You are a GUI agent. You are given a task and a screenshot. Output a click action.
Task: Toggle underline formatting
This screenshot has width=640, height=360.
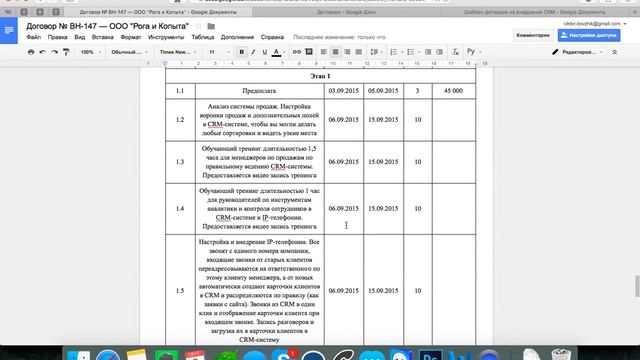(x=264, y=52)
